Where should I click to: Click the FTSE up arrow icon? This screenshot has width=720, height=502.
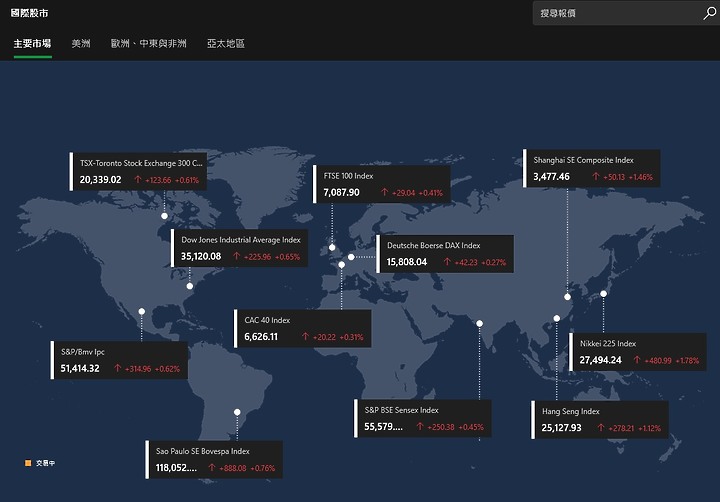pos(384,192)
